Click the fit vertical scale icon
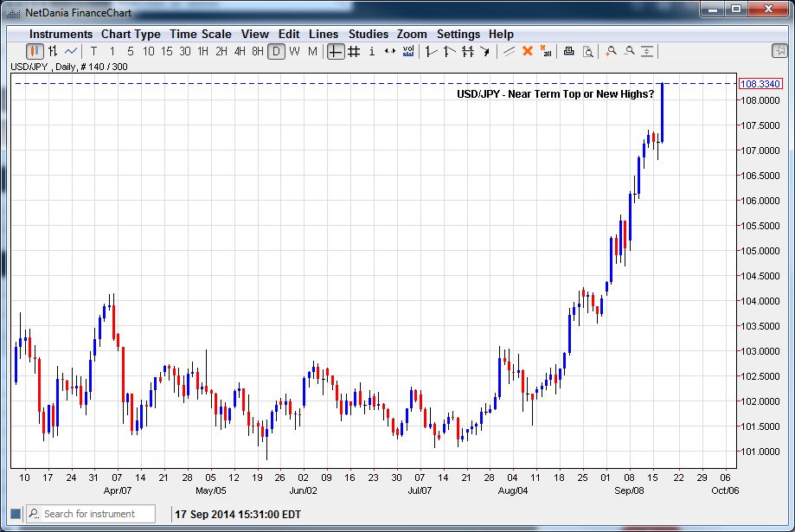 [647, 51]
